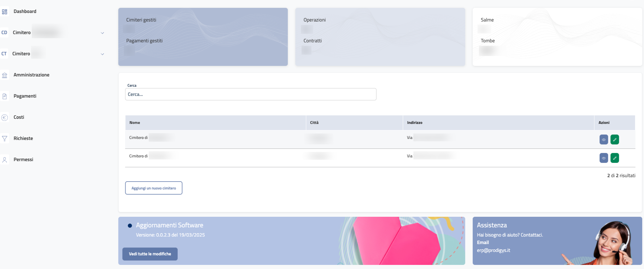Image resolution: width=644 pixels, height=269 pixels.
Task: Click green edit pencil for second cemetery
Action: (x=614, y=158)
